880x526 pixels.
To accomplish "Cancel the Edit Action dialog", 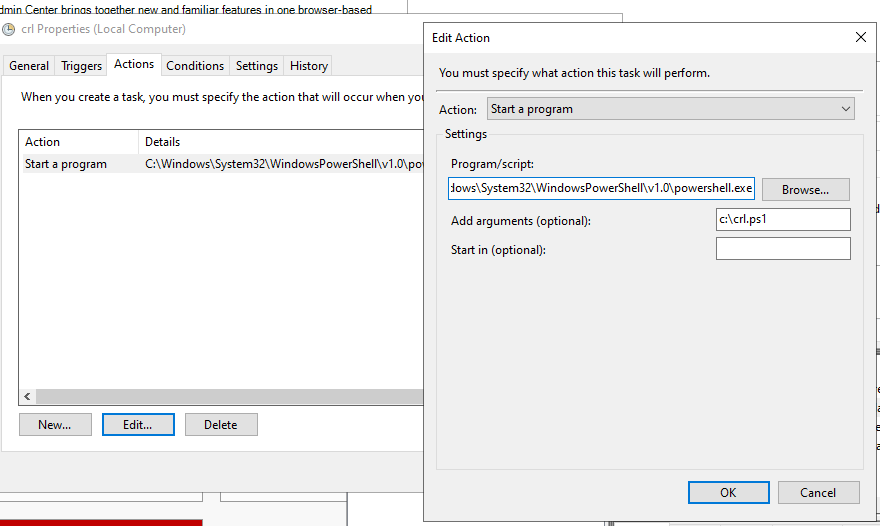I will (x=818, y=492).
